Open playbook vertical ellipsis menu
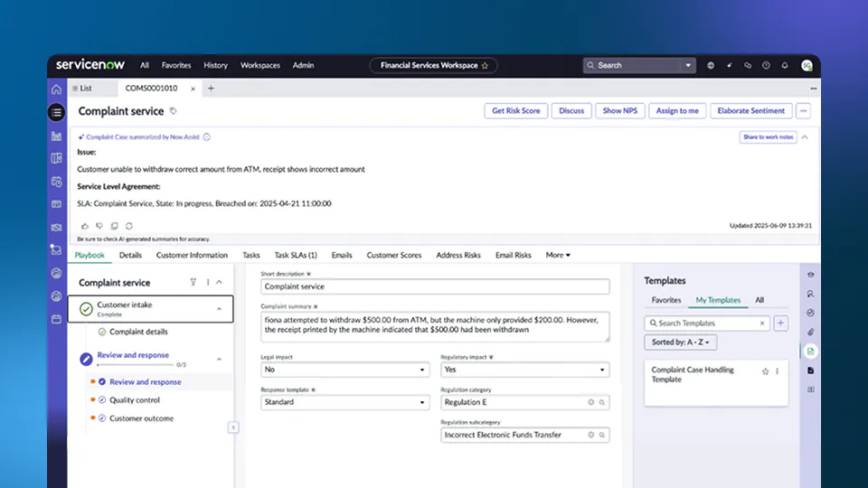The height and width of the screenshot is (488, 868). coord(208,282)
